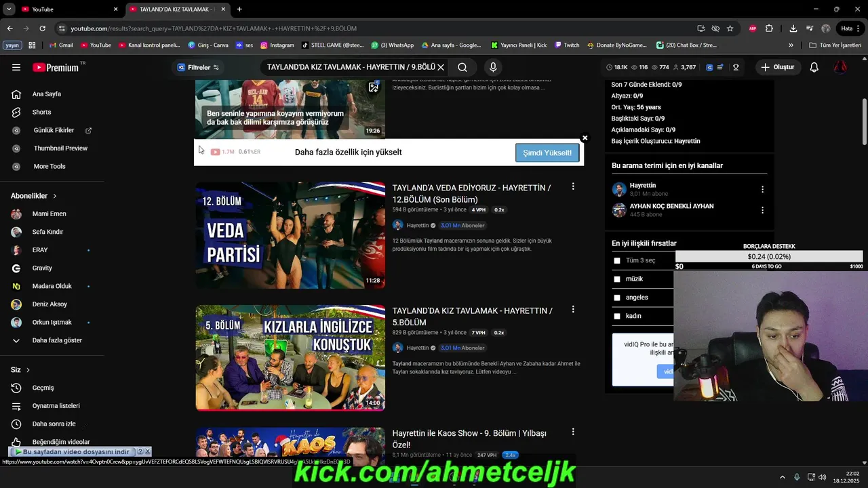The image size is (868, 488).
Task: Open the Twitch bookmark
Action: [x=567, y=45]
